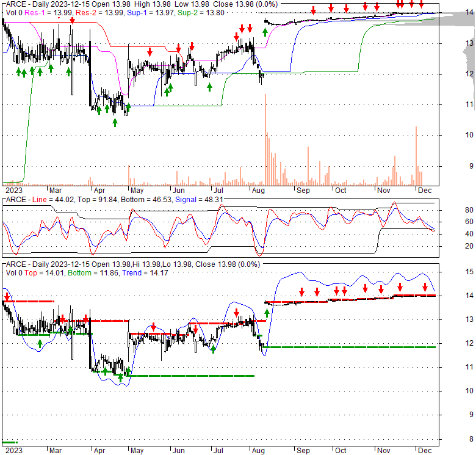
Task: Select the May label on the top chart axis
Action: click(x=137, y=191)
